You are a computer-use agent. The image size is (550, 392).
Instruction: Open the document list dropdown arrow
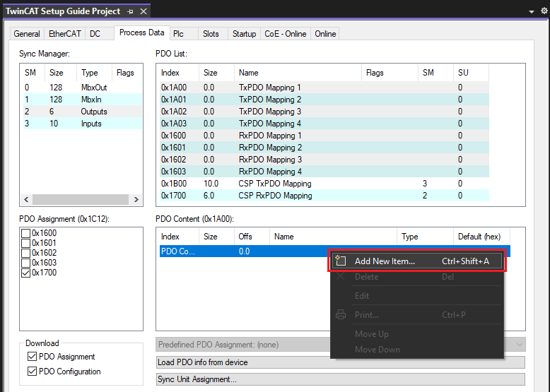tap(532, 11)
